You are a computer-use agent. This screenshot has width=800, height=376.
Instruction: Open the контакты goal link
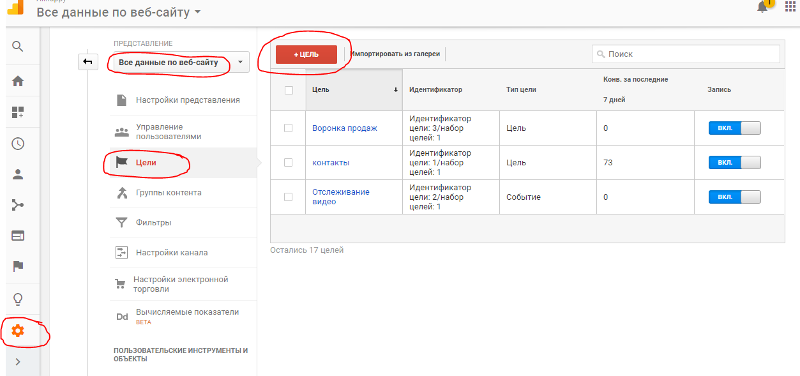coord(331,163)
